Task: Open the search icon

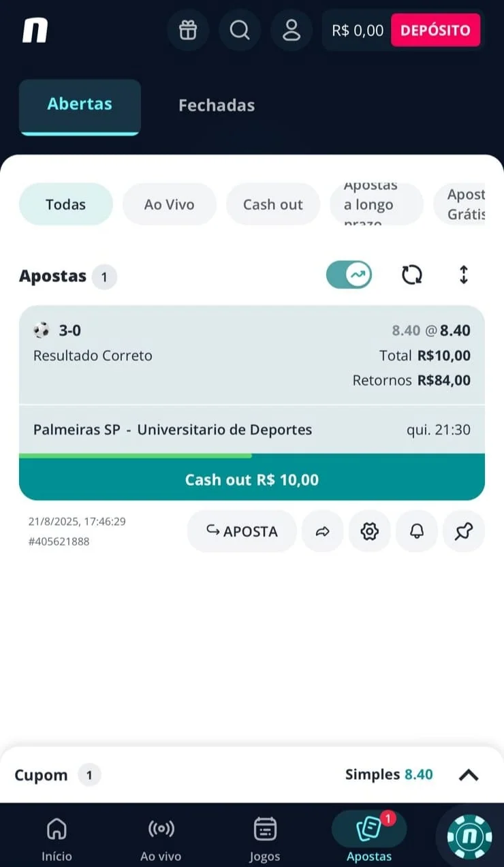Action: pyautogui.click(x=239, y=30)
